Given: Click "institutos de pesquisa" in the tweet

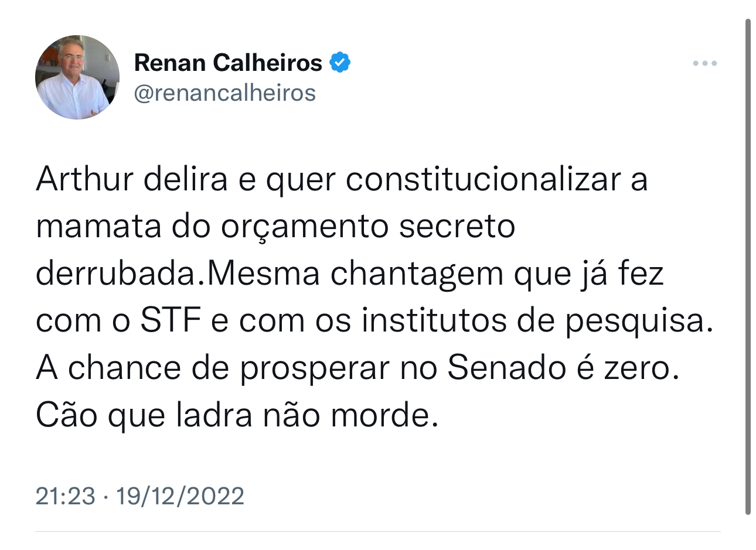Looking at the screenshot, I should tap(532, 321).
